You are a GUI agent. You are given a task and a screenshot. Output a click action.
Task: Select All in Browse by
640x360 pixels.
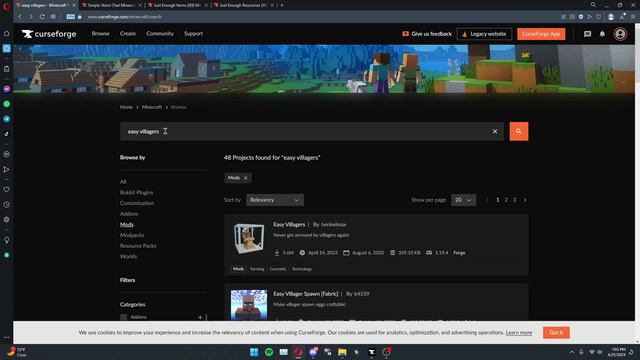[x=123, y=182]
